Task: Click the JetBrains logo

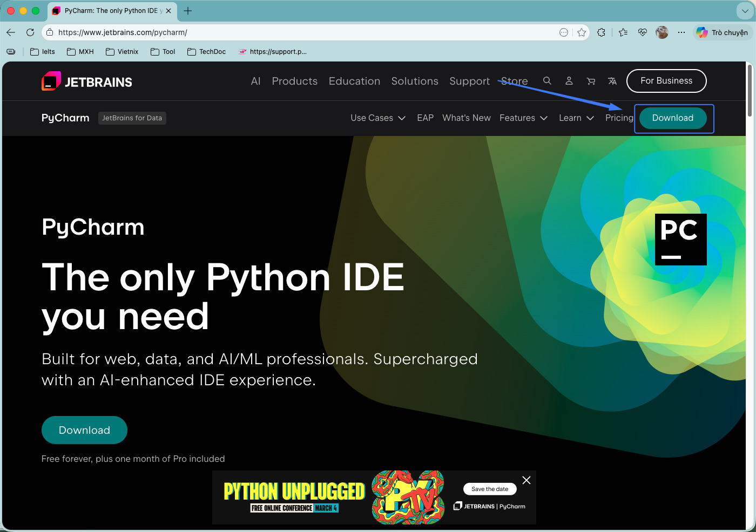Action: point(87,81)
